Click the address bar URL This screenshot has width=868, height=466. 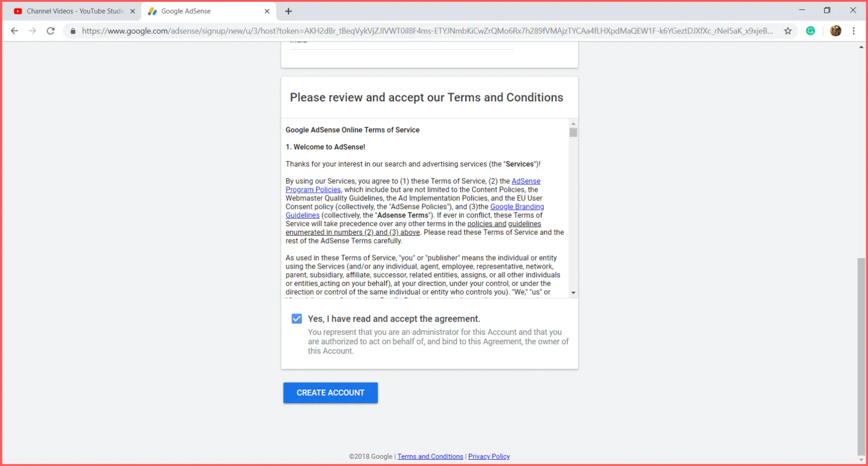427,31
